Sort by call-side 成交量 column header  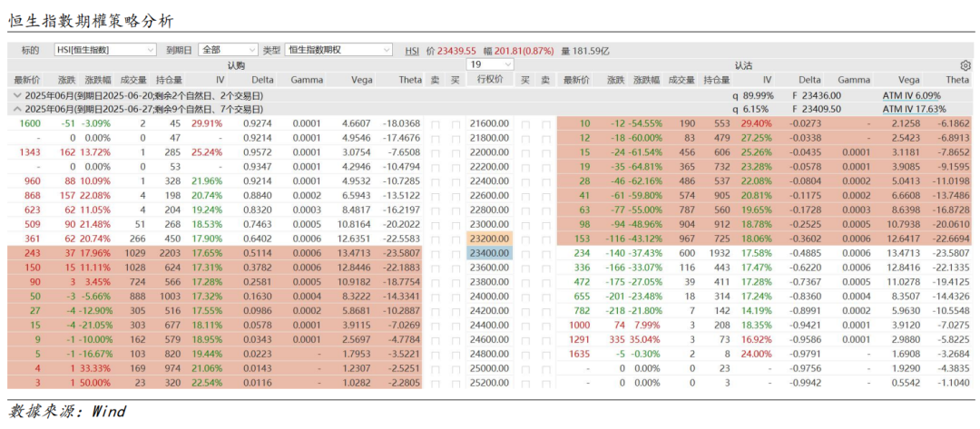click(133, 79)
